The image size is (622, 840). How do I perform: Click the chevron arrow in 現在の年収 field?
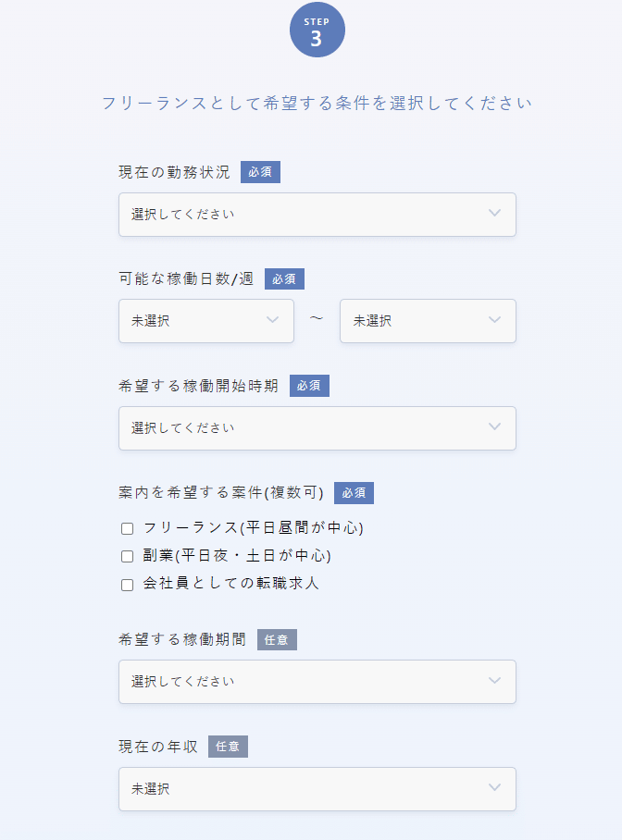point(494,788)
